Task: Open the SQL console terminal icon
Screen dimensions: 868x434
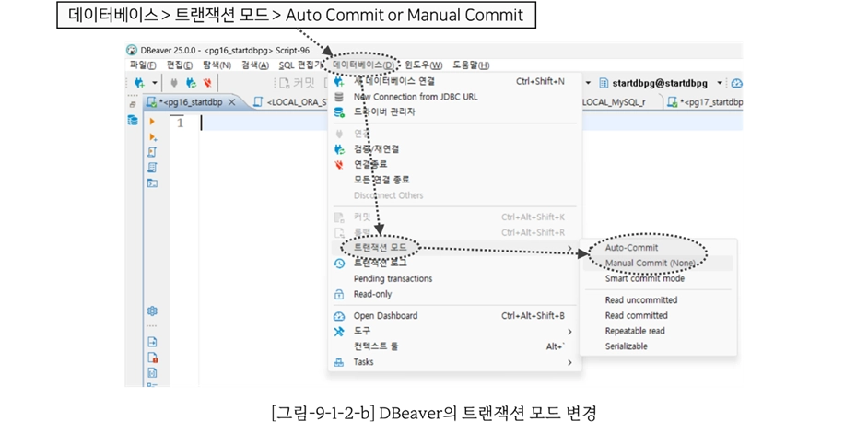Action: (153, 182)
